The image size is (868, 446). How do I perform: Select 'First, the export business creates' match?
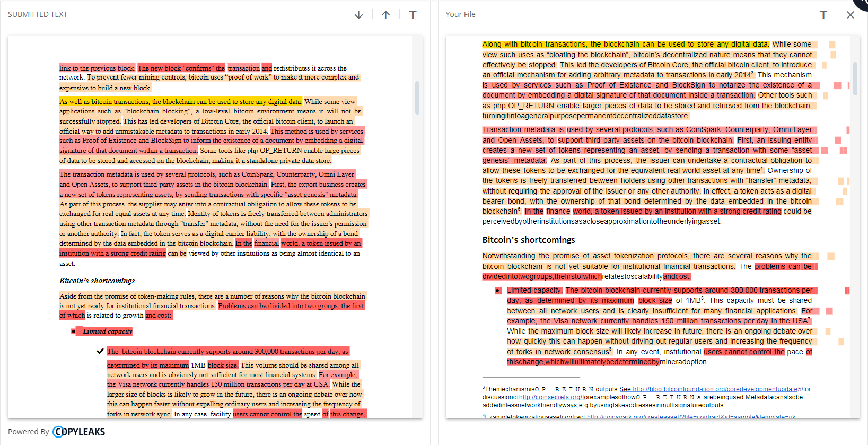coord(318,185)
